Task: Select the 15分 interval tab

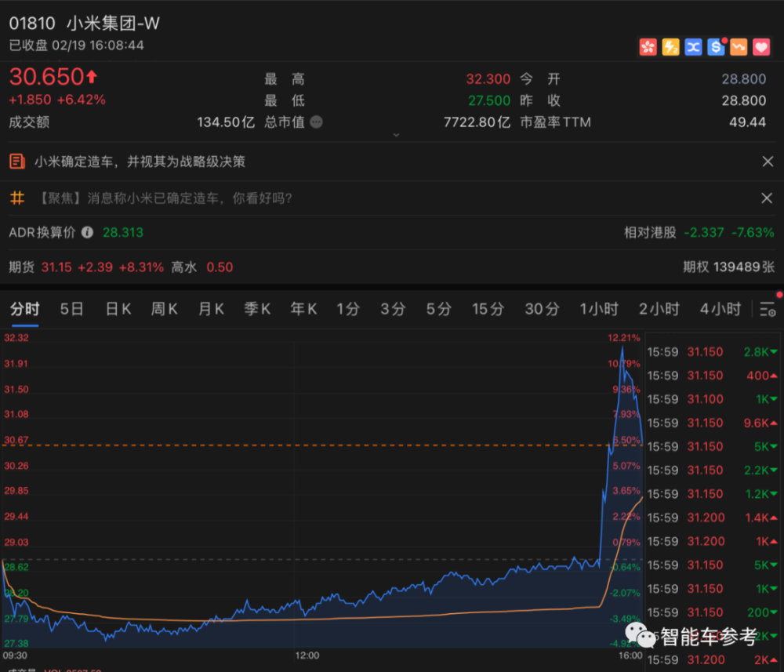Action: click(488, 310)
